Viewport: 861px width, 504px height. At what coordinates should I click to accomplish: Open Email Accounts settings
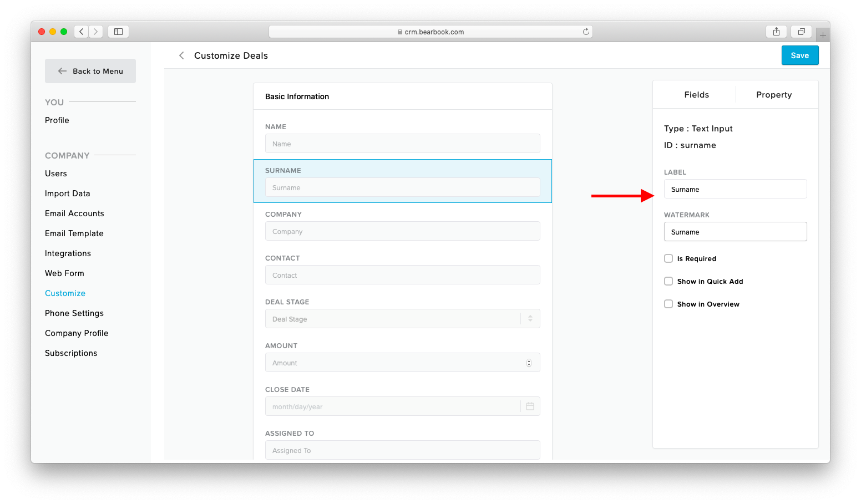(74, 213)
